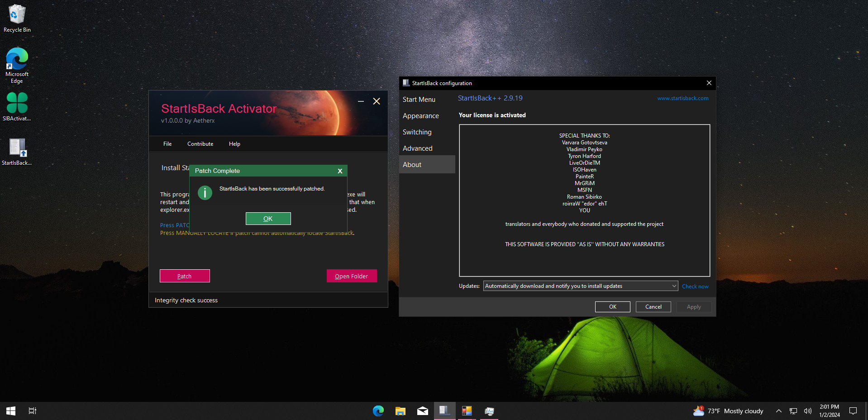Launch Microsoft Edge from the taskbar
Screen dimensions: 868x420
(x=378, y=411)
